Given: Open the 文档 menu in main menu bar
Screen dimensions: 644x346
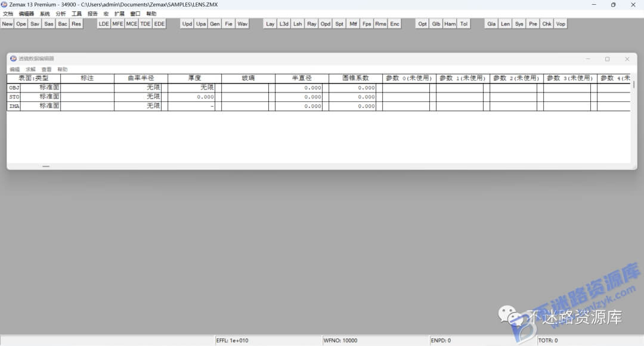Looking at the screenshot, I should tap(8, 14).
